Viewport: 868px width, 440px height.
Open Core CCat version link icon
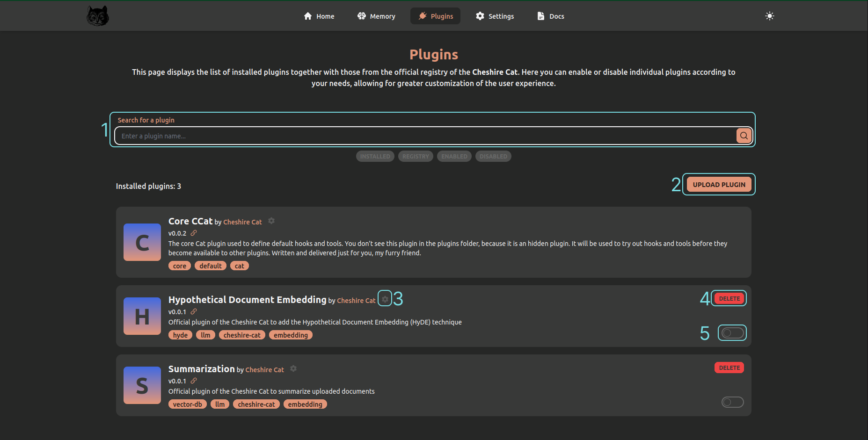tap(194, 233)
